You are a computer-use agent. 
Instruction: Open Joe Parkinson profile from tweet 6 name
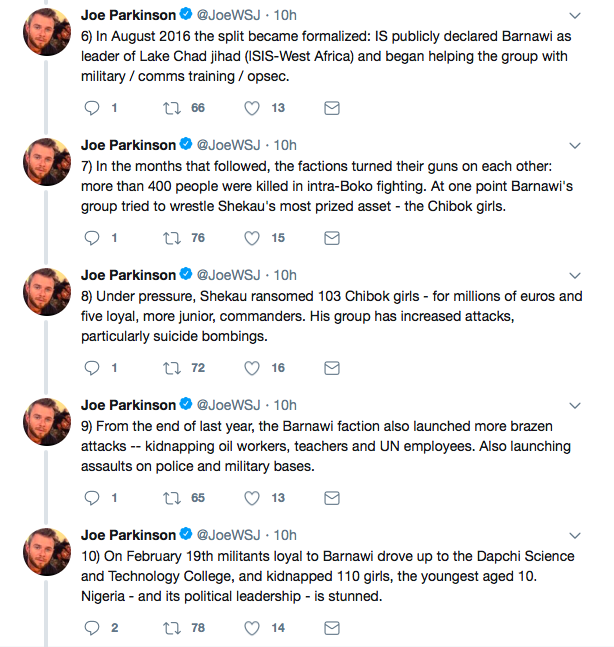(x=128, y=15)
